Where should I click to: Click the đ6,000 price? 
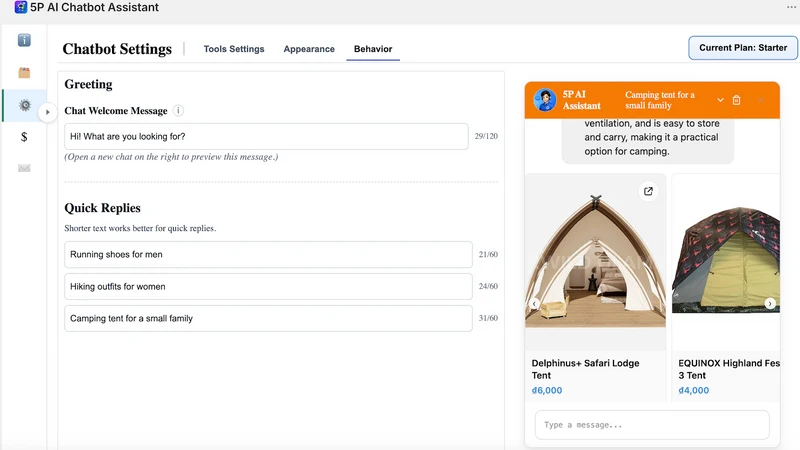547,390
